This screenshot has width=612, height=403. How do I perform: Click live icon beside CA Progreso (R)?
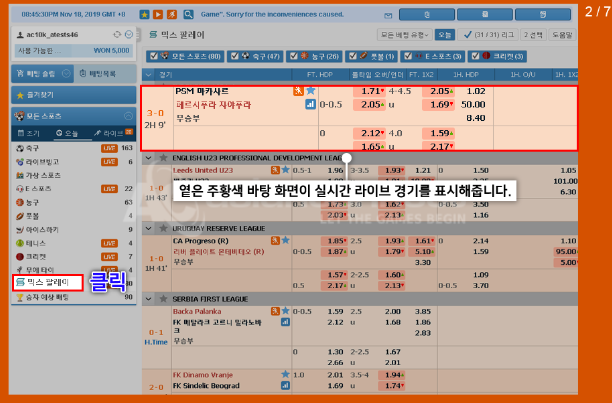click(x=275, y=240)
